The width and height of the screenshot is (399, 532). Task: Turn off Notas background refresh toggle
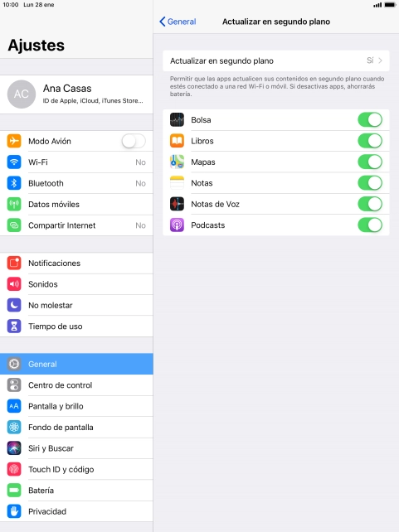[x=370, y=183]
